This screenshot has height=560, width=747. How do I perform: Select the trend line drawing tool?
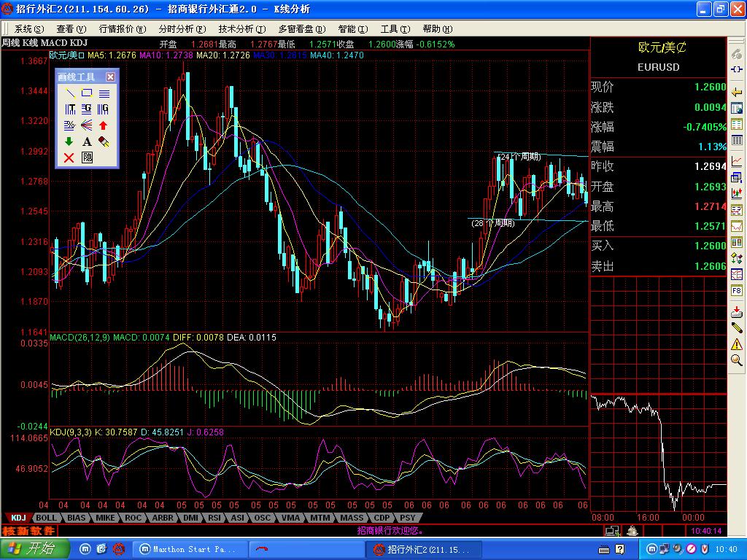70,93
